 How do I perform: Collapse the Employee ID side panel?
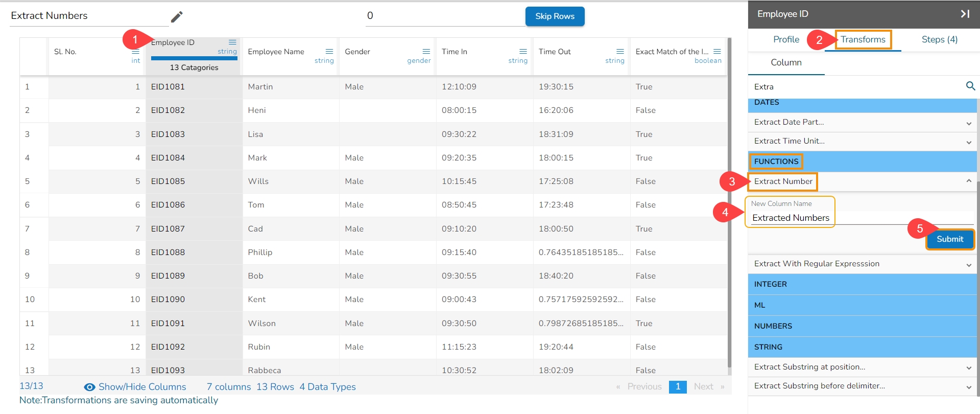(x=965, y=14)
